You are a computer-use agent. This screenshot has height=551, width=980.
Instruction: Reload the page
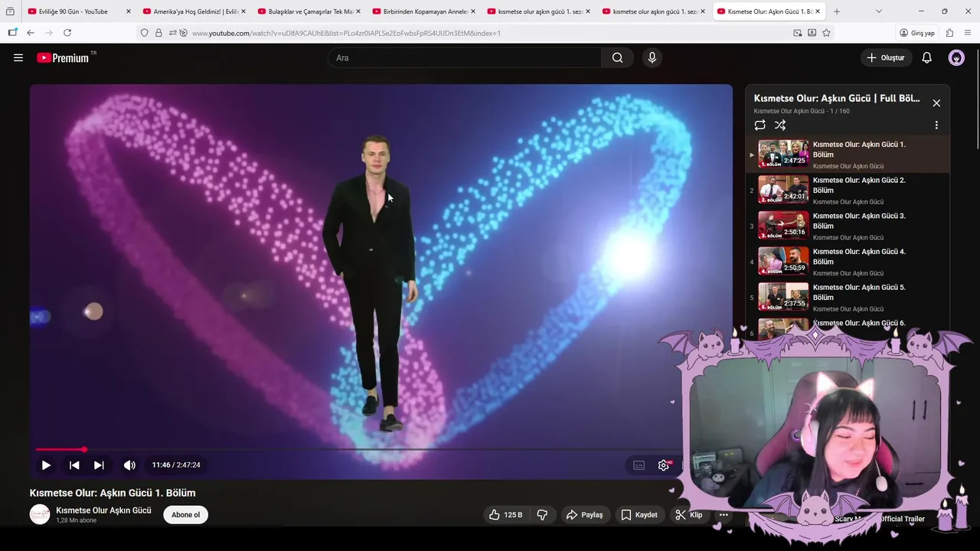tap(67, 33)
